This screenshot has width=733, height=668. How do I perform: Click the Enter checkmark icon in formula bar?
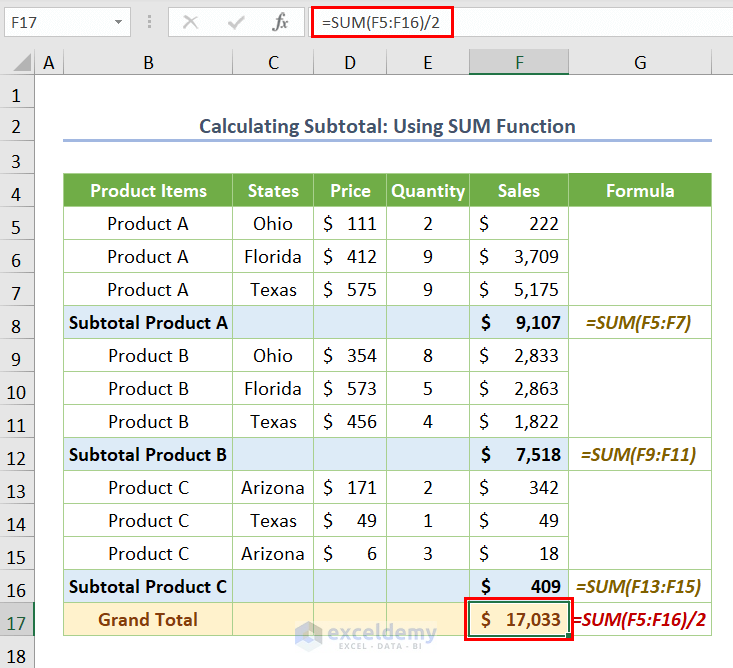[x=236, y=22]
